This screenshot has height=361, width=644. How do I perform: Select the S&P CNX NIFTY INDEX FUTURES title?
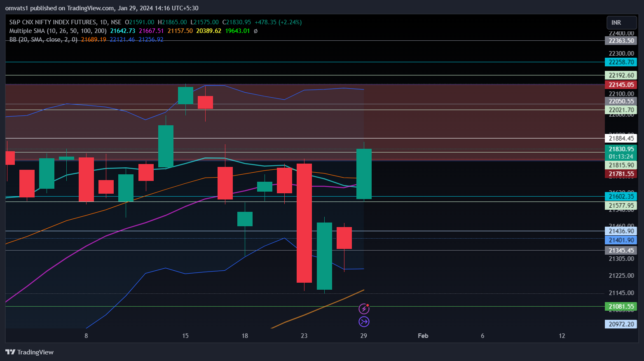coord(53,22)
